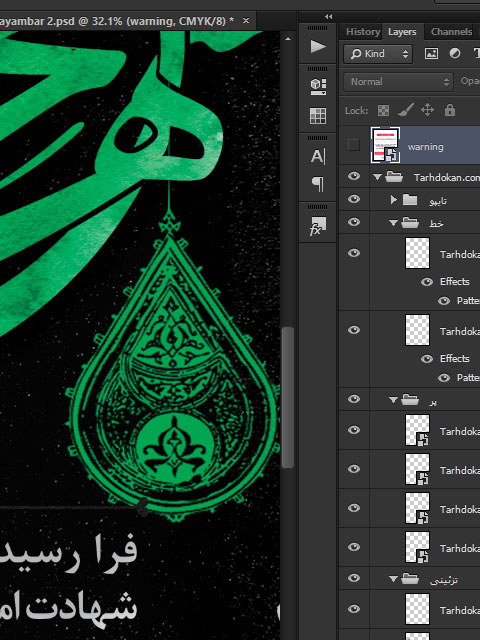This screenshot has width=480, height=640.
Task: Collapse the تزئینی group
Action: 393,579
